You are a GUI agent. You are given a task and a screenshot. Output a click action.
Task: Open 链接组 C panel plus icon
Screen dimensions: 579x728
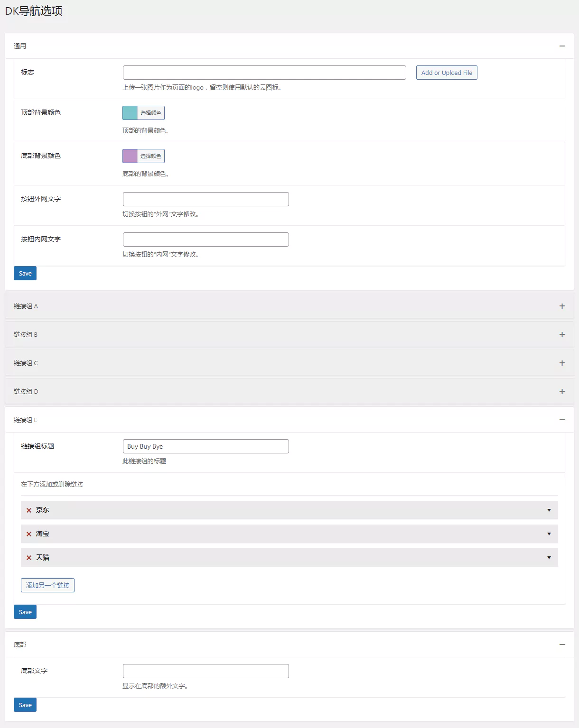click(x=562, y=363)
